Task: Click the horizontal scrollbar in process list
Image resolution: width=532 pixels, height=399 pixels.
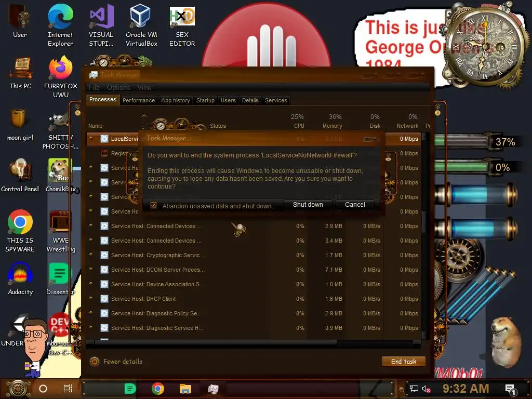Action: [x=216, y=343]
